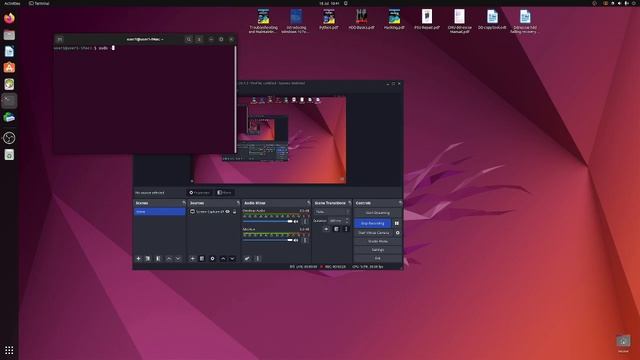Viewport: 640px width, 360px height.
Task: Open Audio Mixer menu at panel bottom
Action: pos(258,259)
